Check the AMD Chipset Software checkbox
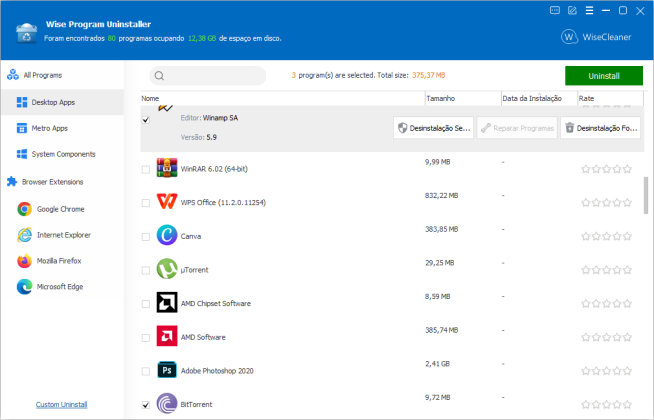 (146, 304)
